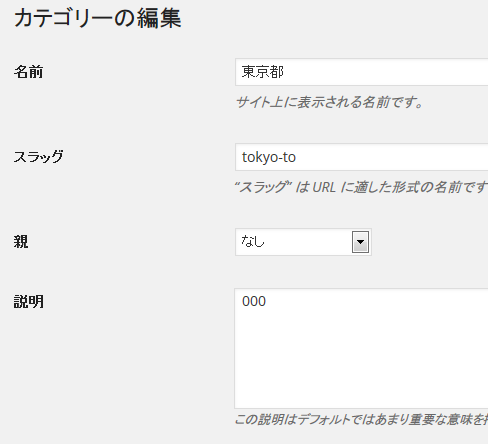Select the スラッグ field label

point(39,156)
